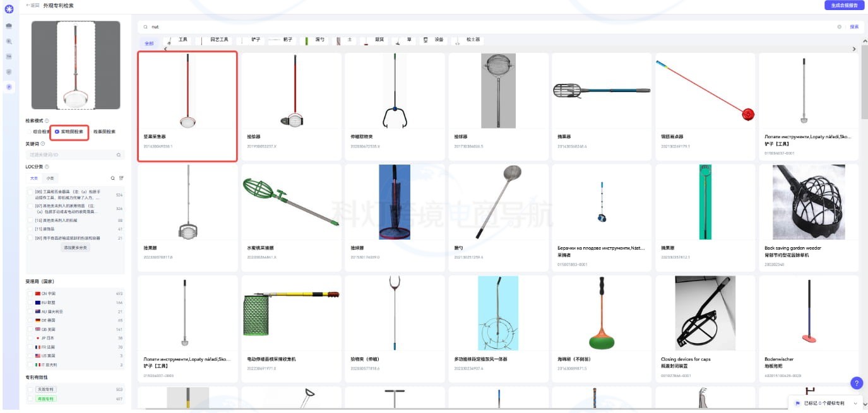Click the search icon in keyword filter

point(118,154)
